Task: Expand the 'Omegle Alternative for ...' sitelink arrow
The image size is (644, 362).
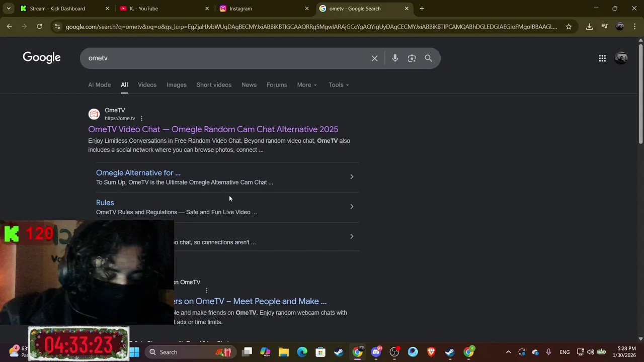Action: tap(352, 176)
